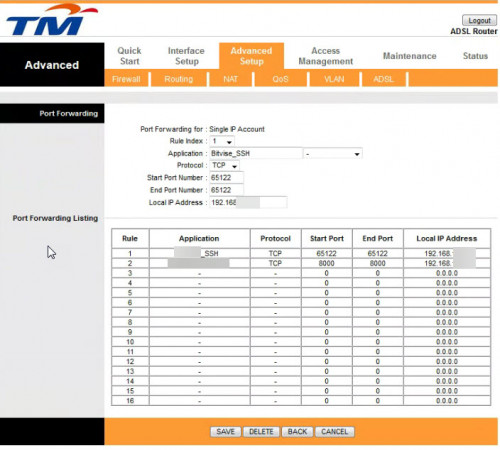Image resolution: width=500 pixels, height=450 pixels.
Task: Open the Quick Start tab
Action: tap(129, 56)
